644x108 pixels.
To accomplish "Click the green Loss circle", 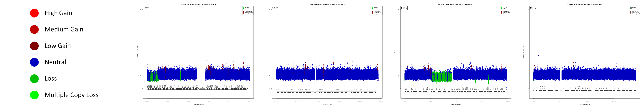I will point(34,78).
